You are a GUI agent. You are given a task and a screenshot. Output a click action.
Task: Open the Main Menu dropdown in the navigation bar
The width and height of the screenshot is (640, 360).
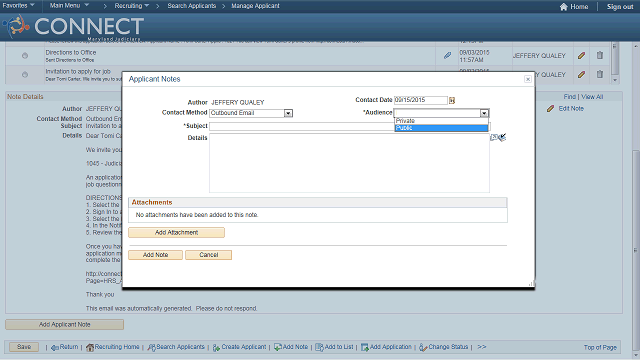coord(69,6)
